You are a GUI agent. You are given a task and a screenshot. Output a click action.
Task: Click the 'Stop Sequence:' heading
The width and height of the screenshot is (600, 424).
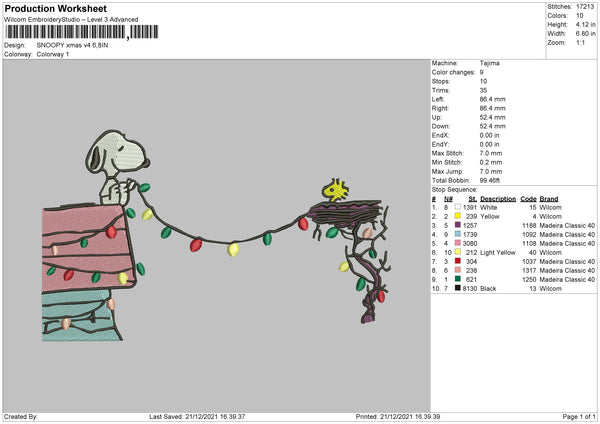(x=455, y=190)
